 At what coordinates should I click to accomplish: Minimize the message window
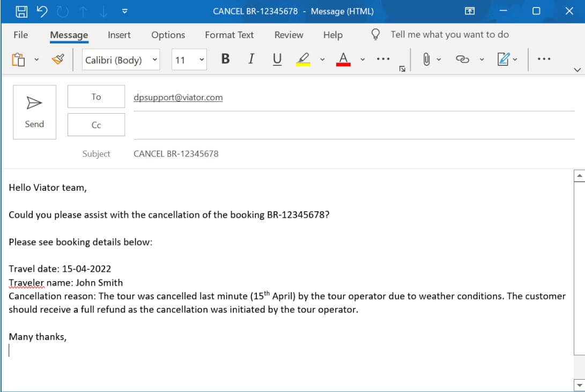503,11
